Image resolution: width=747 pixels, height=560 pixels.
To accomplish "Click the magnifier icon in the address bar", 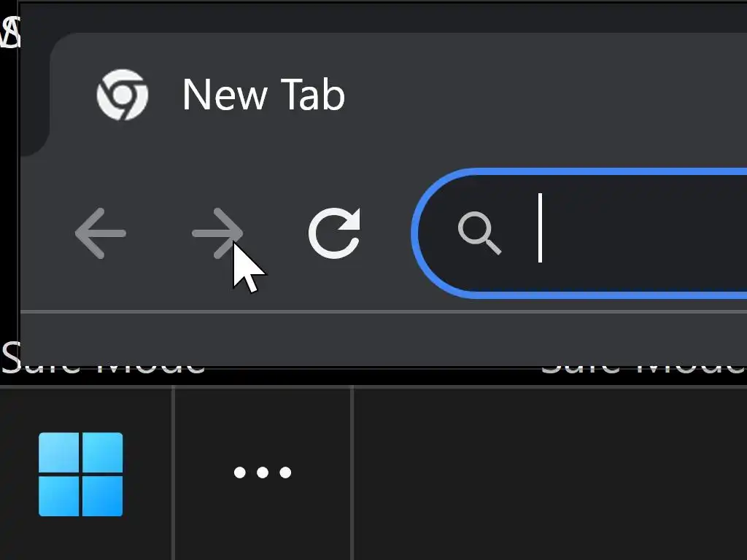I will click(479, 233).
